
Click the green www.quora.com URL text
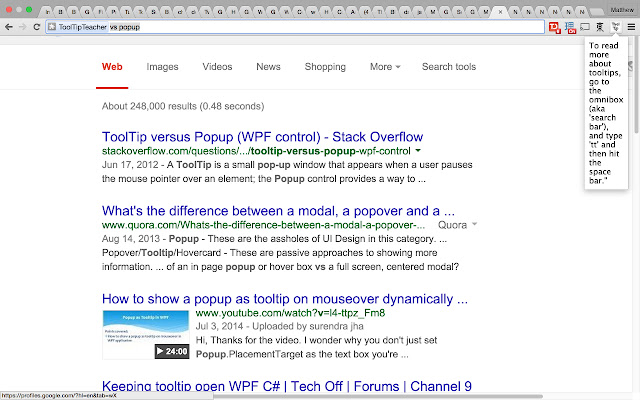(263, 225)
